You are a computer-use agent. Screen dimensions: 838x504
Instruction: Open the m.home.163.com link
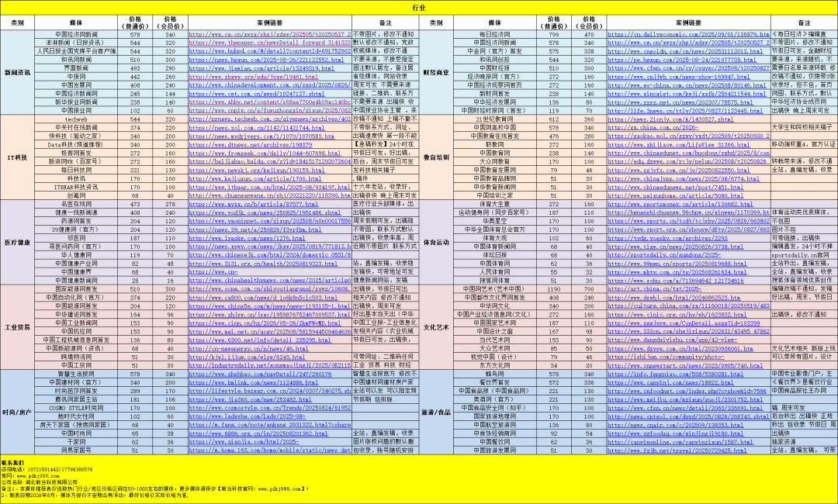point(269,450)
